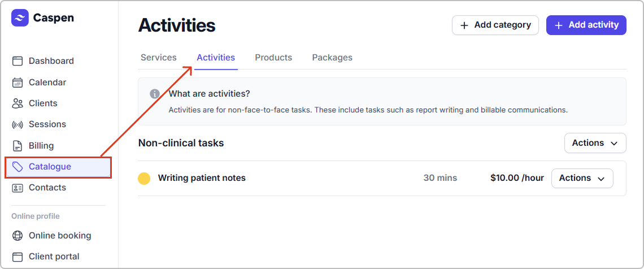Open Clients via the people icon
The image size is (644, 269).
coord(18,103)
